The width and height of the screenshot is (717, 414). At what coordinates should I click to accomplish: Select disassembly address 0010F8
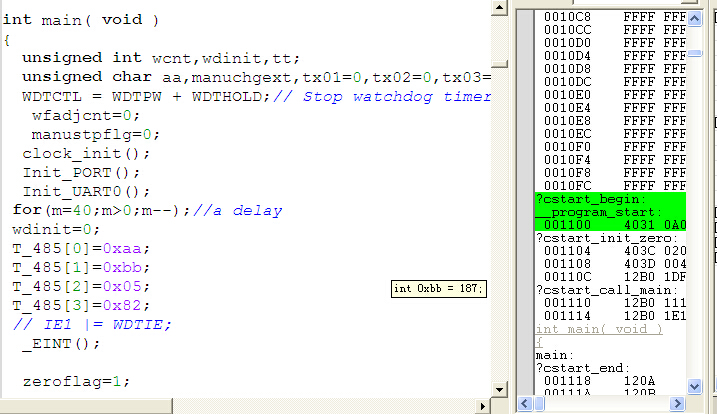pyautogui.click(x=567, y=173)
